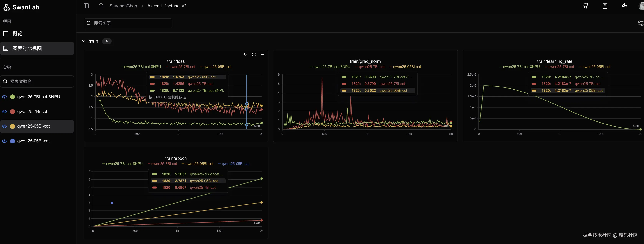Hide the qwen25-7Bi-cot-8NPU experiment eye
Screen dimensions: 644x244
(x=4, y=97)
